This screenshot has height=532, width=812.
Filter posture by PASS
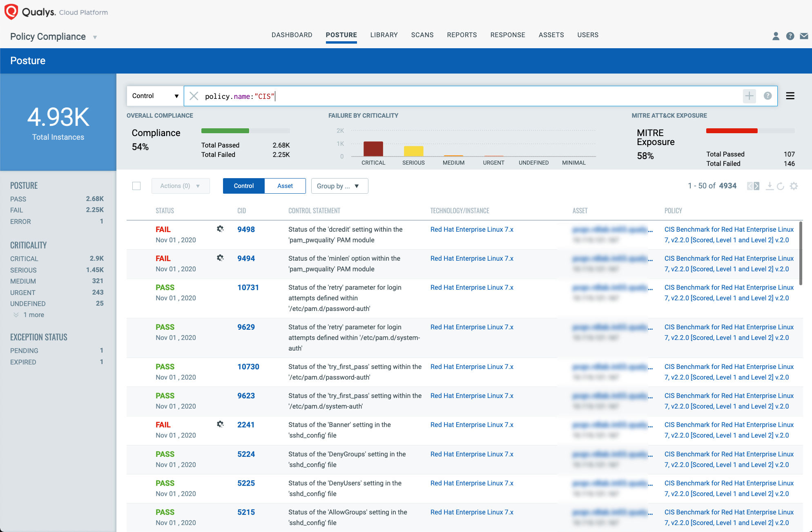[x=57, y=199]
